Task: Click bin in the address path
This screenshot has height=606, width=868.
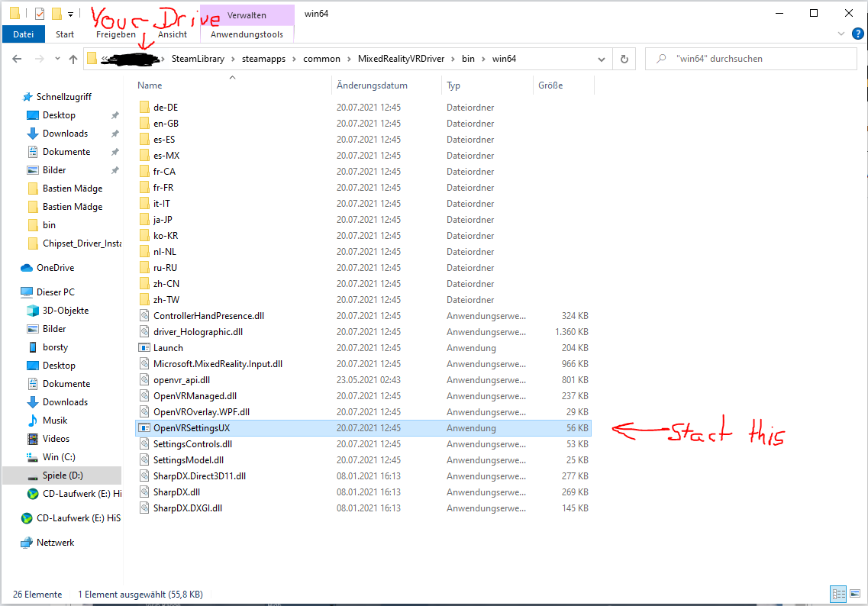Action: pyautogui.click(x=468, y=59)
